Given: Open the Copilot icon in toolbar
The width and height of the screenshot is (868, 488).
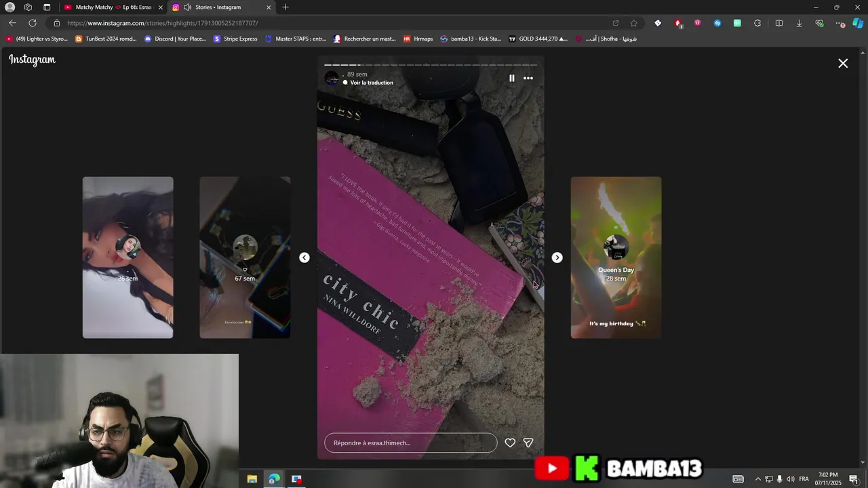Looking at the screenshot, I should [x=858, y=23].
